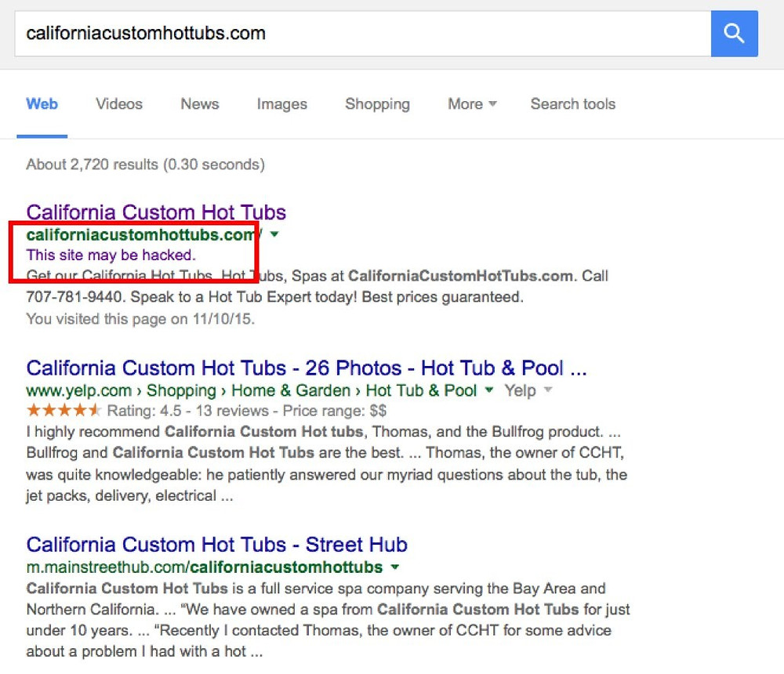Expand arrow next to m.mainstreethub.com URL
This screenshot has height=674, width=784.
tap(395, 567)
